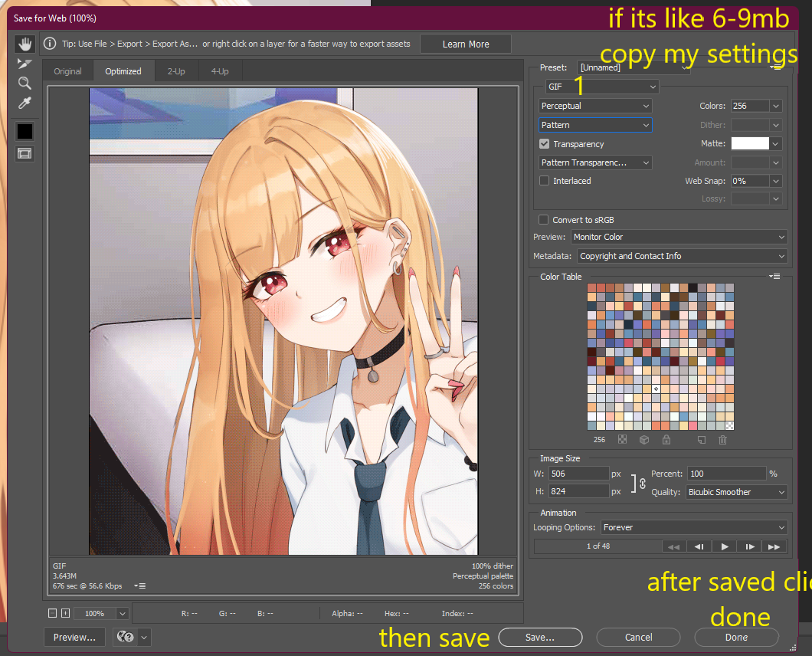Open the Perceptual color reduction dropdown
Image resolution: width=812 pixels, height=656 pixels.
tap(595, 106)
